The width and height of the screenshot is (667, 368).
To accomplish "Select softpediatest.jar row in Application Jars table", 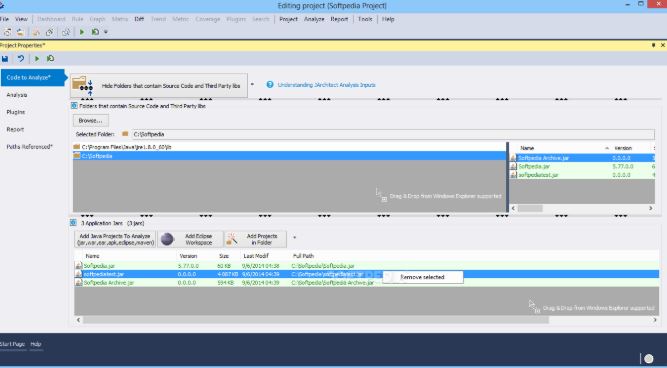I will (x=367, y=274).
